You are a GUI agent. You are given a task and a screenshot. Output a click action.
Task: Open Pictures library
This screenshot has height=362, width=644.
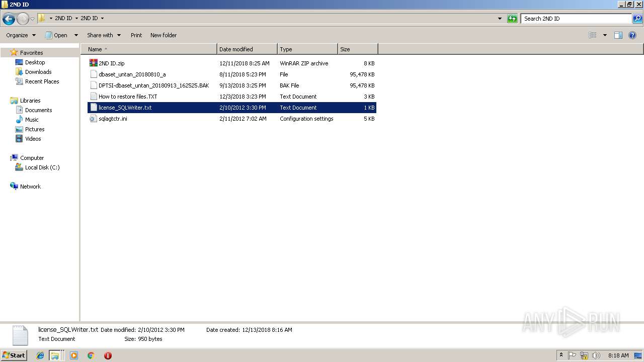(x=35, y=129)
